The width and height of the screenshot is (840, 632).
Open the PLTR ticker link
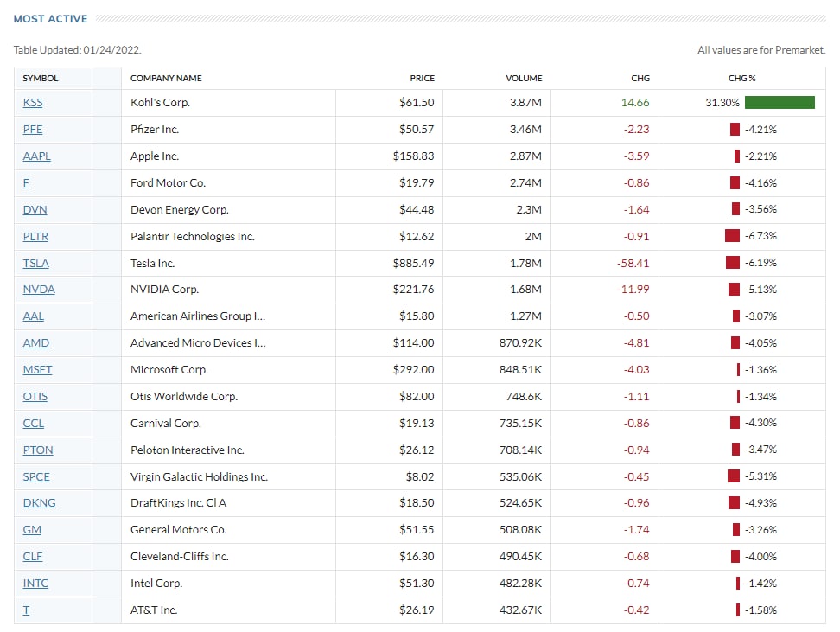(36, 236)
